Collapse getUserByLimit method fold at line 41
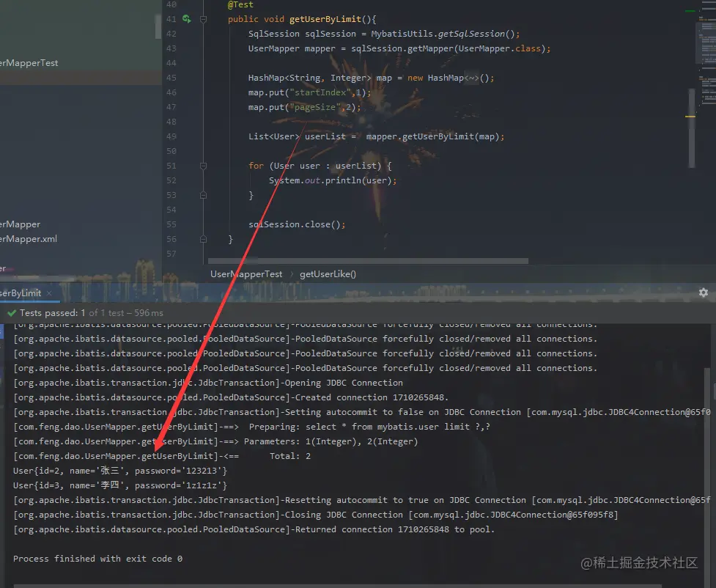The image size is (716, 588). 203,19
